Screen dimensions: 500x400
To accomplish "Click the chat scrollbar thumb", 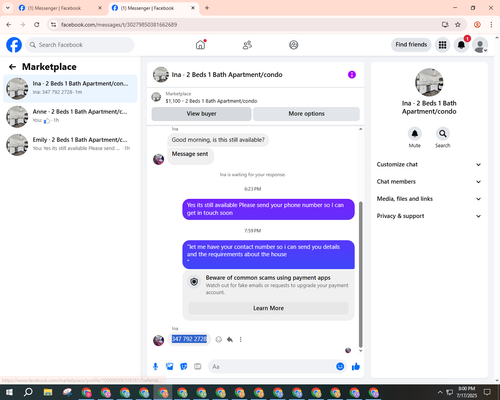I will click(360, 275).
